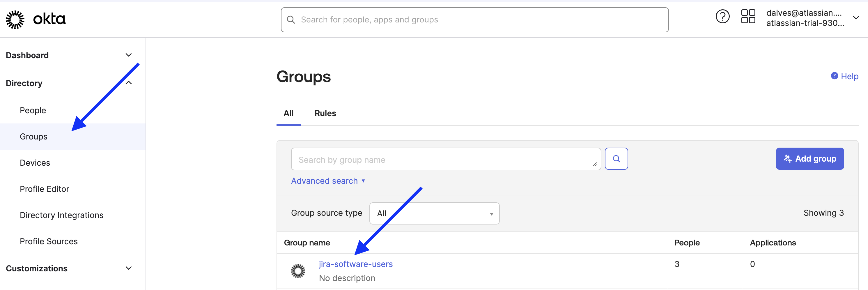Click the Applications column header
Screen dimensions: 868x290
point(773,243)
